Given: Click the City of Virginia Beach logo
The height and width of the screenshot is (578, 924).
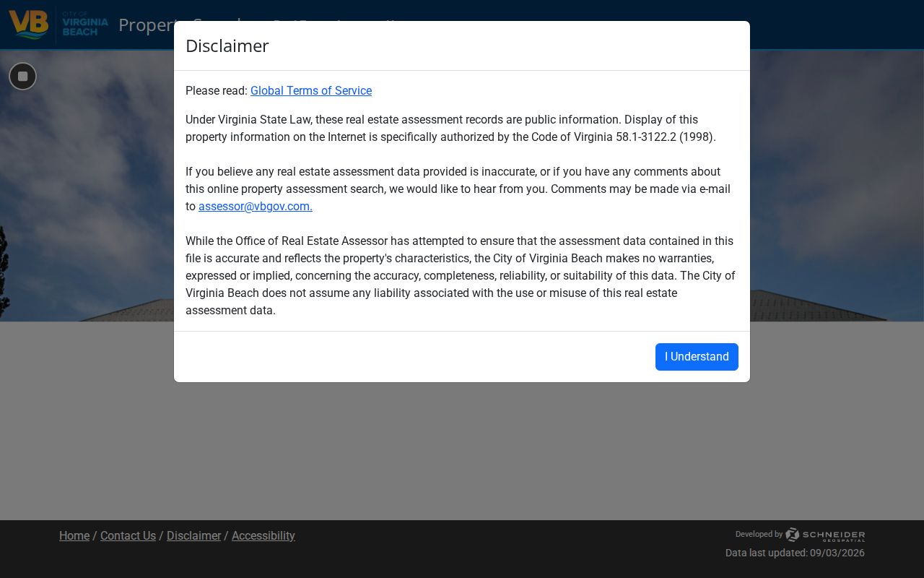Looking at the screenshot, I should tap(58, 25).
